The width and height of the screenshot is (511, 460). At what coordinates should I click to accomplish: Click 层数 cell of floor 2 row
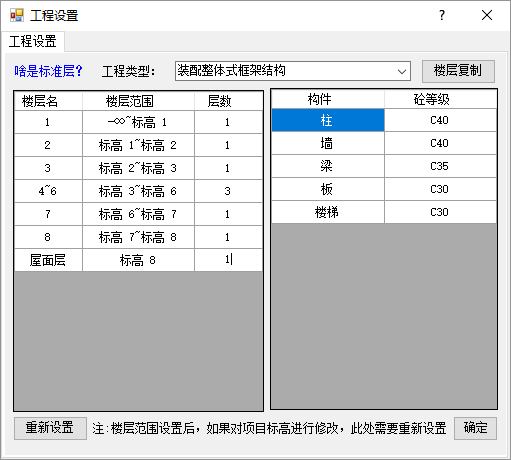pos(229,145)
